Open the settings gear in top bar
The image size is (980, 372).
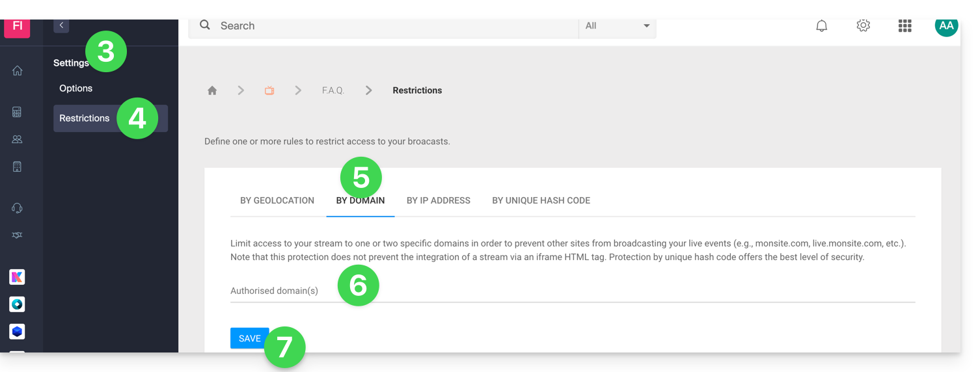pyautogui.click(x=863, y=26)
